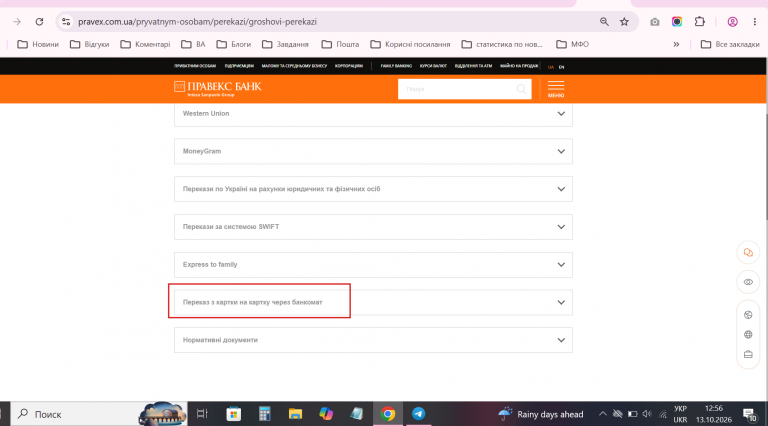768x426 pixels.
Task: Open ПРИВАТНИМ ОСОБАМ top menu item
Action: [x=195, y=66]
